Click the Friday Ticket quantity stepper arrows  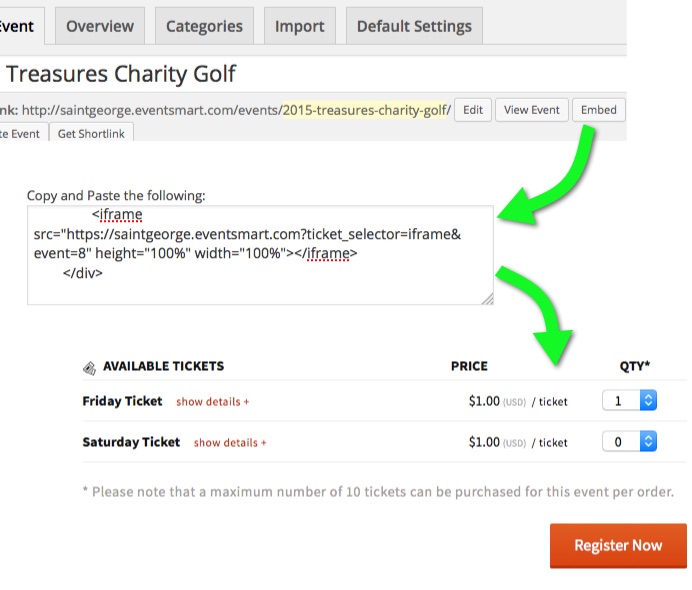pyautogui.click(x=648, y=401)
